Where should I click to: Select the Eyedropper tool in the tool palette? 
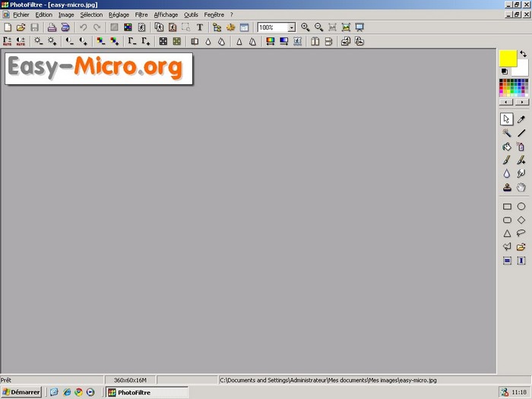[x=521, y=119]
